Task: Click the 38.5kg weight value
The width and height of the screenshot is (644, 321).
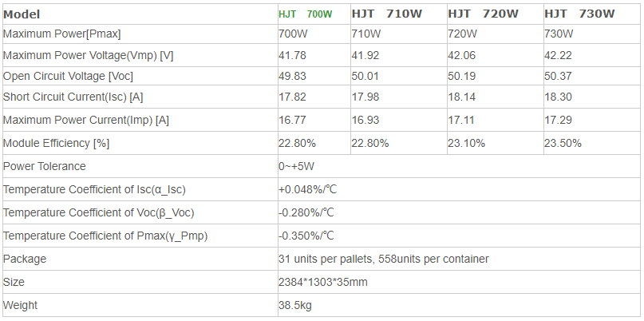Action: (296, 305)
